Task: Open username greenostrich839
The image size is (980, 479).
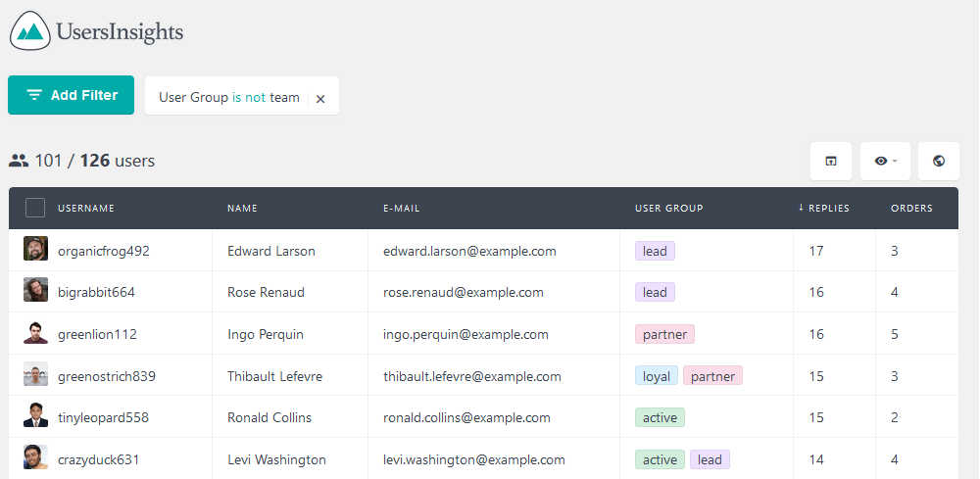Action: click(107, 376)
